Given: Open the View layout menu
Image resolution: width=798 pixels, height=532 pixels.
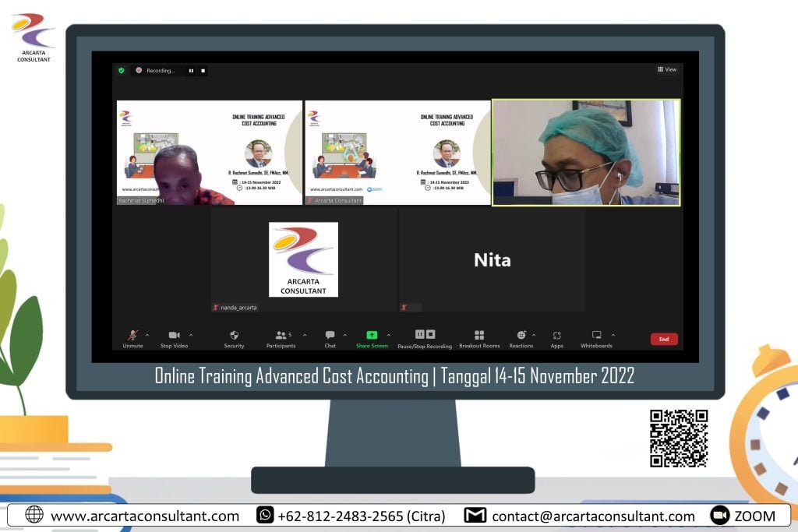Looking at the screenshot, I should (666, 69).
